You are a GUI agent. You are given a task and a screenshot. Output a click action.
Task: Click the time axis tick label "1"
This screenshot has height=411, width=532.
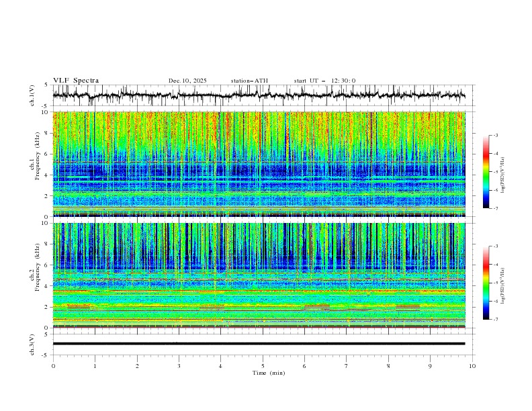[x=95, y=366]
